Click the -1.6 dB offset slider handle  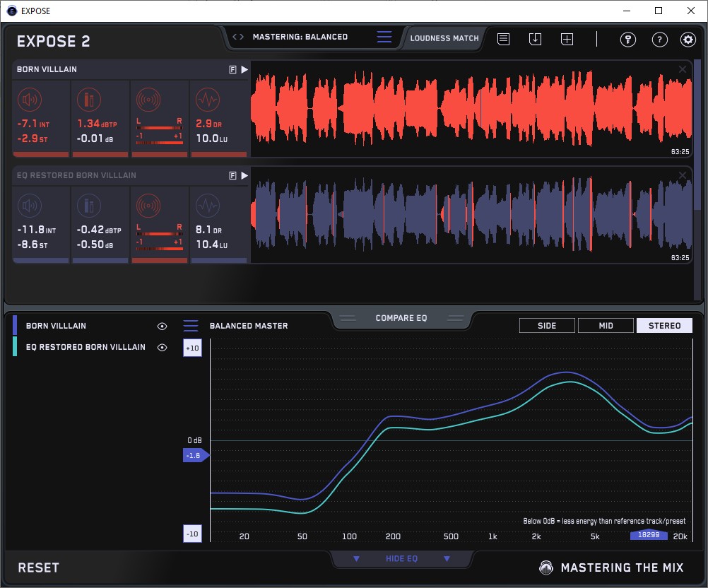point(194,456)
